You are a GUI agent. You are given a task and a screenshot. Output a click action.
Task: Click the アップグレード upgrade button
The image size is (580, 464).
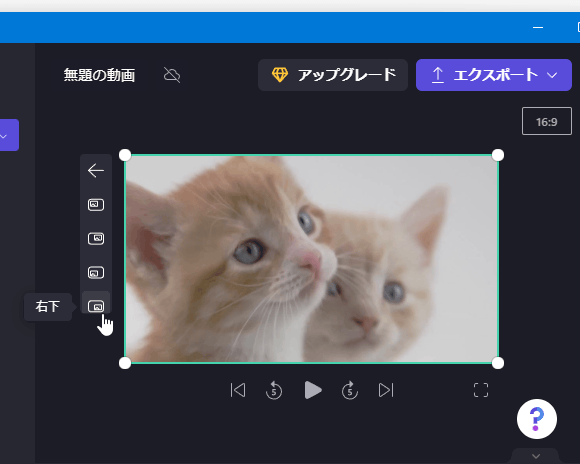click(x=333, y=75)
